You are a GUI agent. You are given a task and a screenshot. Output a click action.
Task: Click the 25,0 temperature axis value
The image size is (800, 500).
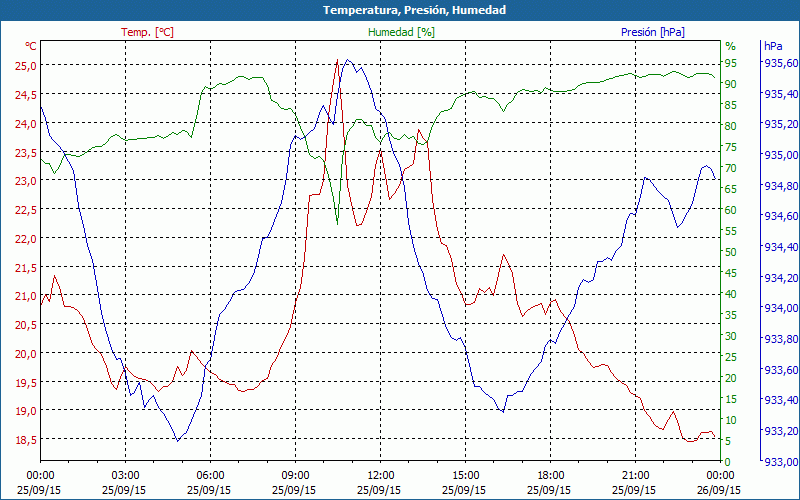25,65
